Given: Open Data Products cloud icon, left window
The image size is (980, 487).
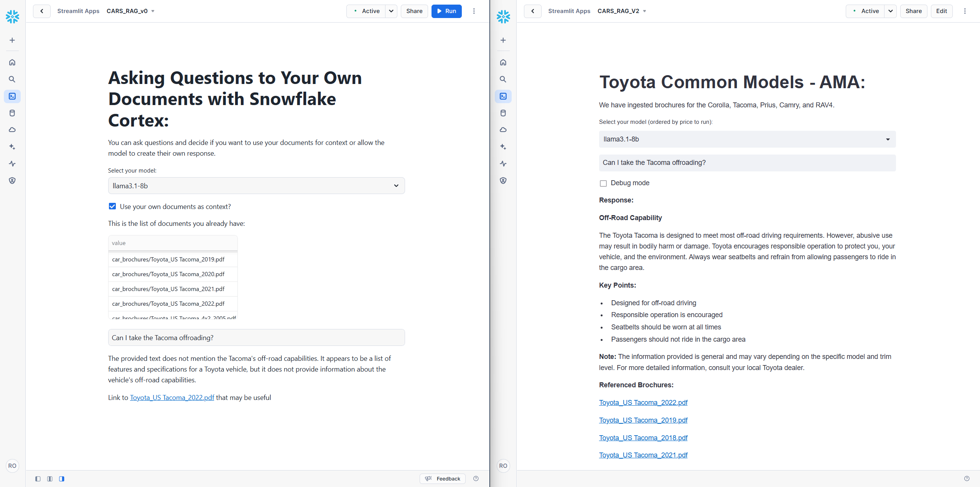Looking at the screenshot, I should pyautogui.click(x=12, y=130).
